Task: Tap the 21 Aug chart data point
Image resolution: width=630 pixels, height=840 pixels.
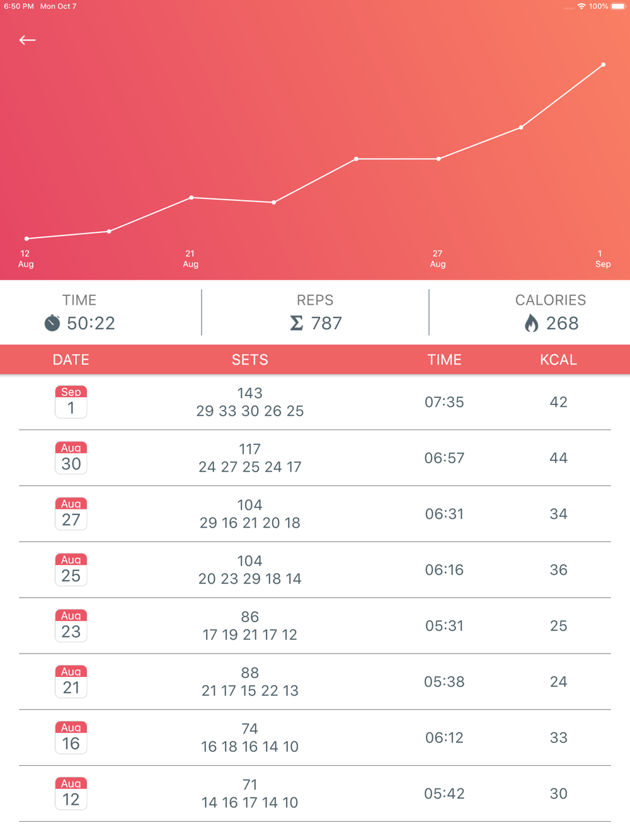Action: pyautogui.click(x=192, y=198)
